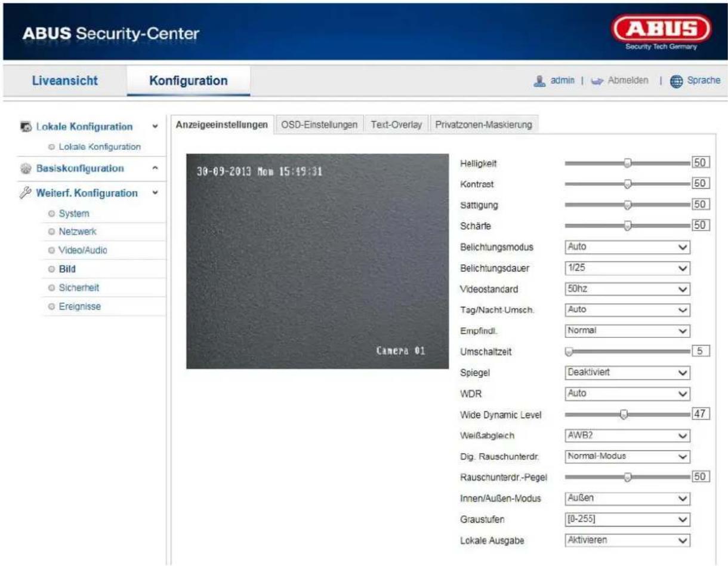The image size is (728, 566).
Task: Click the camera preview image
Action: (x=317, y=261)
